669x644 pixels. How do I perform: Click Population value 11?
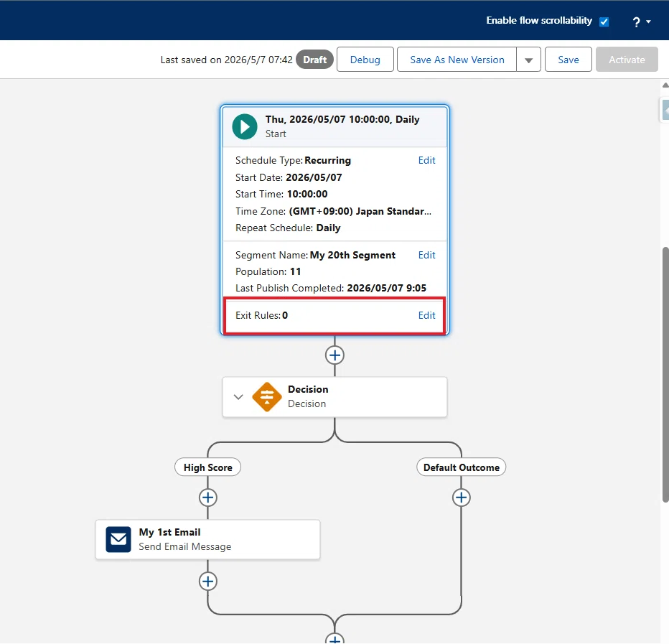coord(295,272)
